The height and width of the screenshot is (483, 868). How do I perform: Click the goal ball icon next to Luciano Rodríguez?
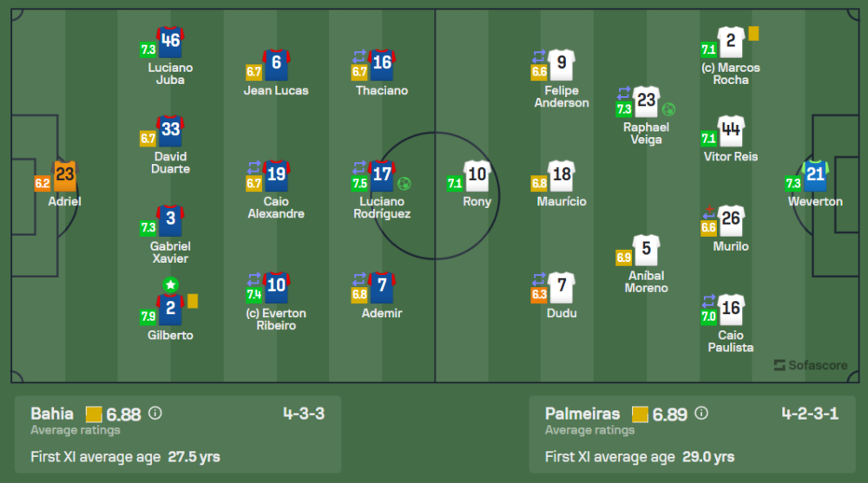[x=404, y=184]
